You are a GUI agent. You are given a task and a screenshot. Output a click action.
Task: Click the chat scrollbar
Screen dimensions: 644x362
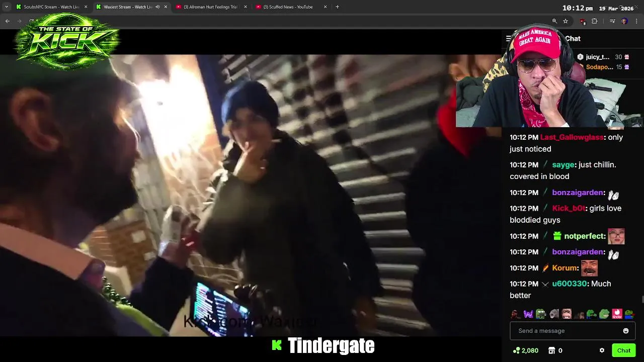pyautogui.click(x=642, y=300)
